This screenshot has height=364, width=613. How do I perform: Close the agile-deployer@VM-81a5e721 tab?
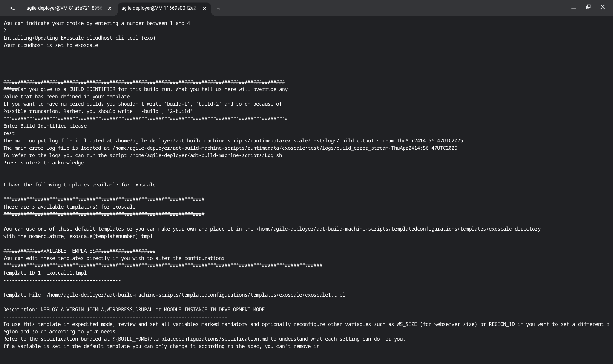110,8
